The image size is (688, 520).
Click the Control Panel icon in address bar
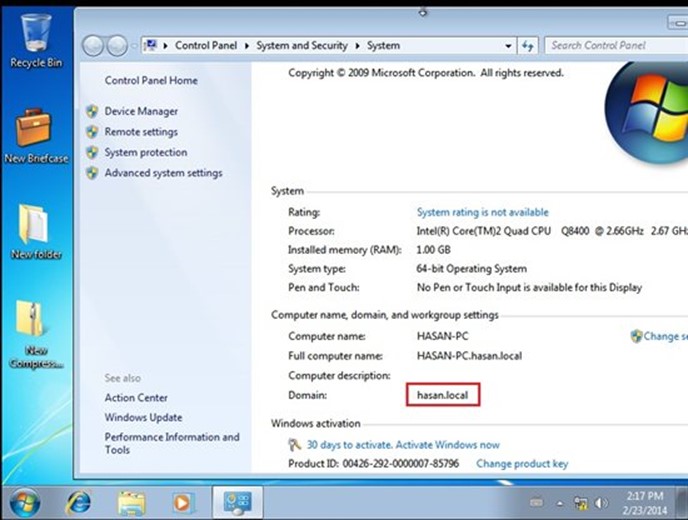(150, 45)
